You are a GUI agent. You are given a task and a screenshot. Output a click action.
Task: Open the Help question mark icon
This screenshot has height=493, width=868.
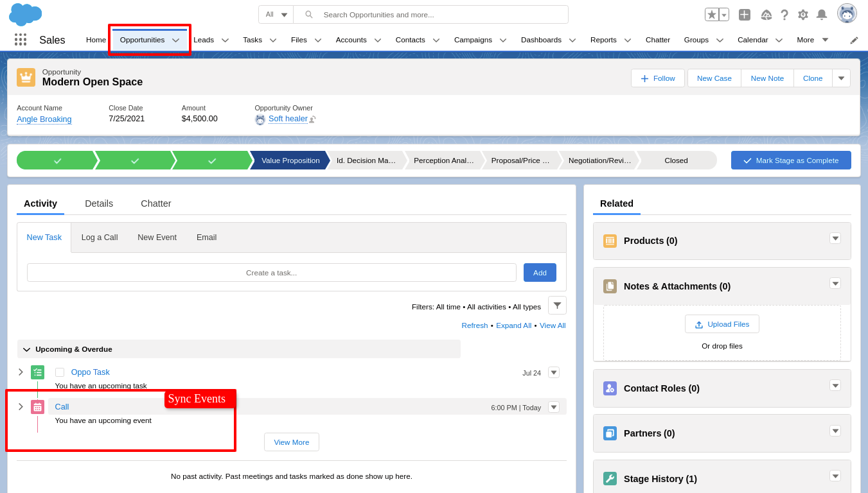tap(784, 14)
